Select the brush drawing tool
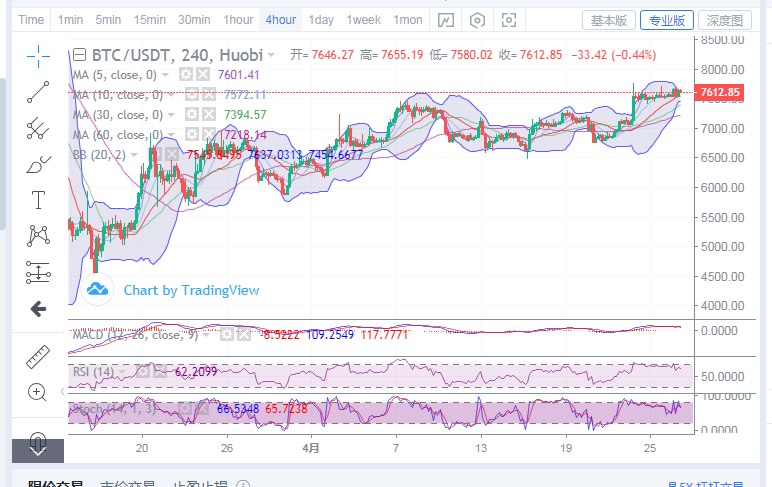The height and width of the screenshot is (487, 772). [38, 164]
